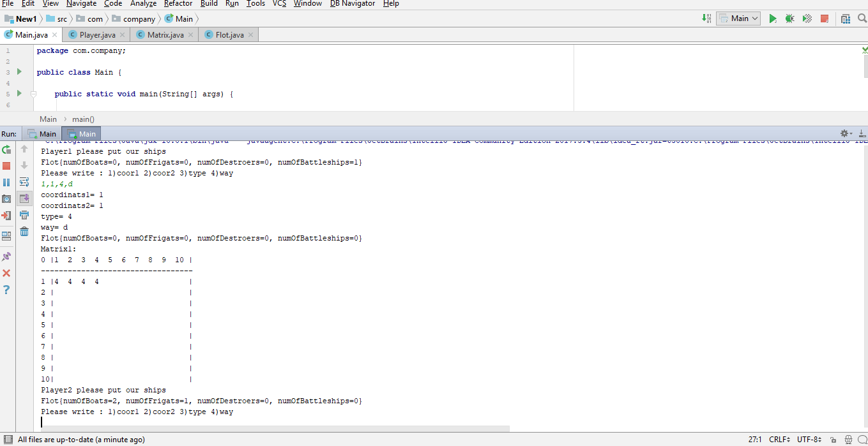
Task: Rerun Main with the green rerun icon
Action: click(x=6, y=149)
